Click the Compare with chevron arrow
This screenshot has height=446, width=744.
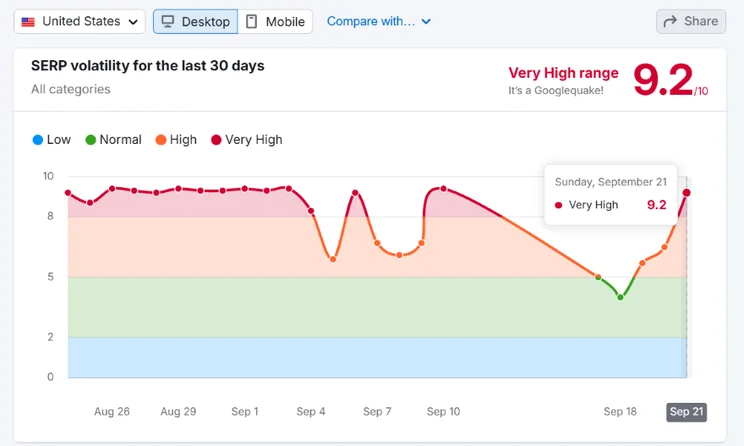click(426, 21)
